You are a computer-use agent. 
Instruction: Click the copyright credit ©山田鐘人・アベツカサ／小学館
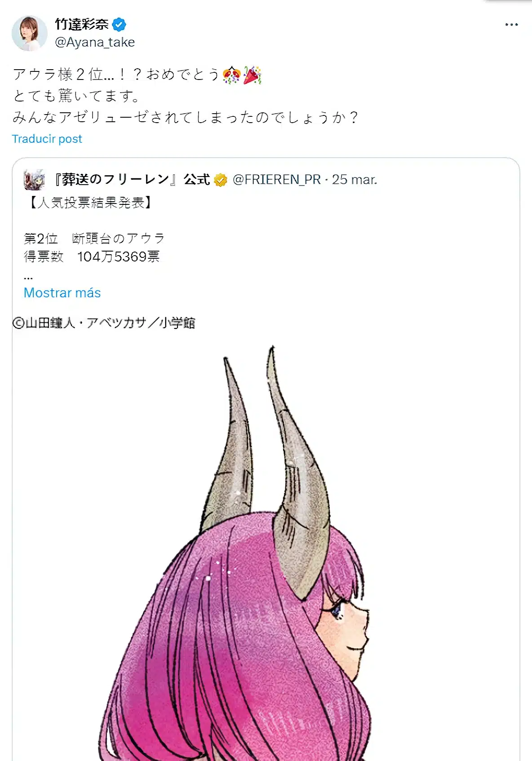tap(104, 323)
